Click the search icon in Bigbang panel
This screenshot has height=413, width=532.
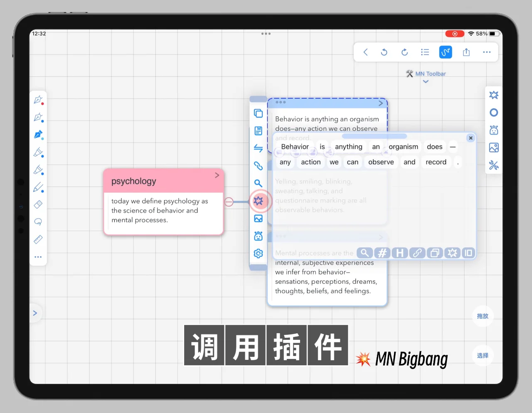click(x=365, y=253)
